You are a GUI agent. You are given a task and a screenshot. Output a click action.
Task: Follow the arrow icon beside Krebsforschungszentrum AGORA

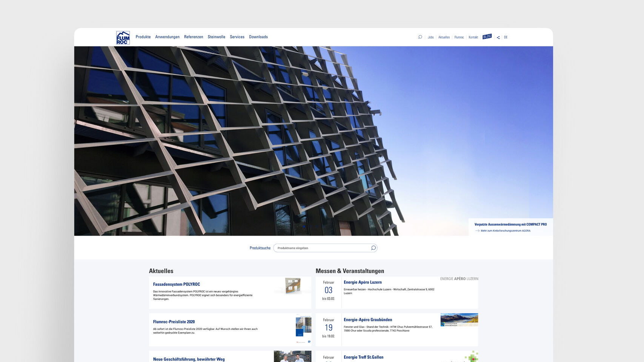click(x=477, y=231)
